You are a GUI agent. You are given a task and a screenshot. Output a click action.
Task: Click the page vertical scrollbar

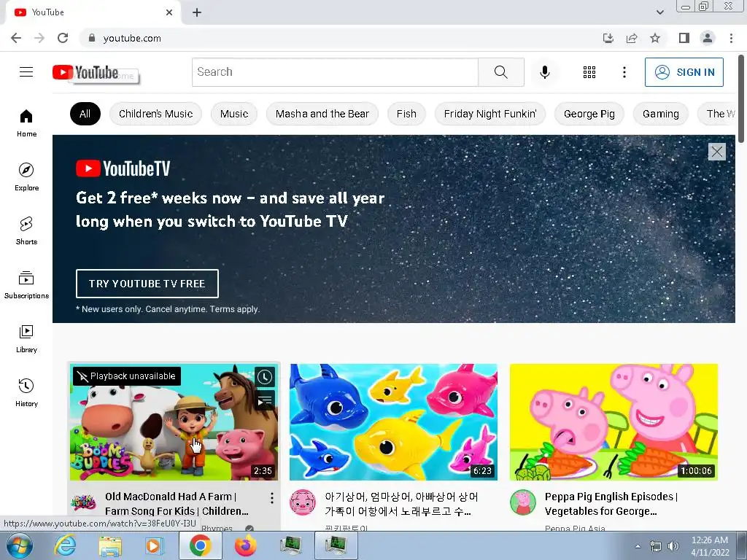point(741,98)
